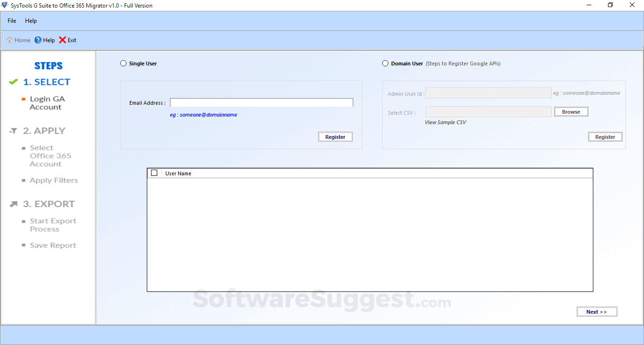The height and width of the screenshot is (345, 644).
Task: Click the Start Export Process step
Action: 53,225
